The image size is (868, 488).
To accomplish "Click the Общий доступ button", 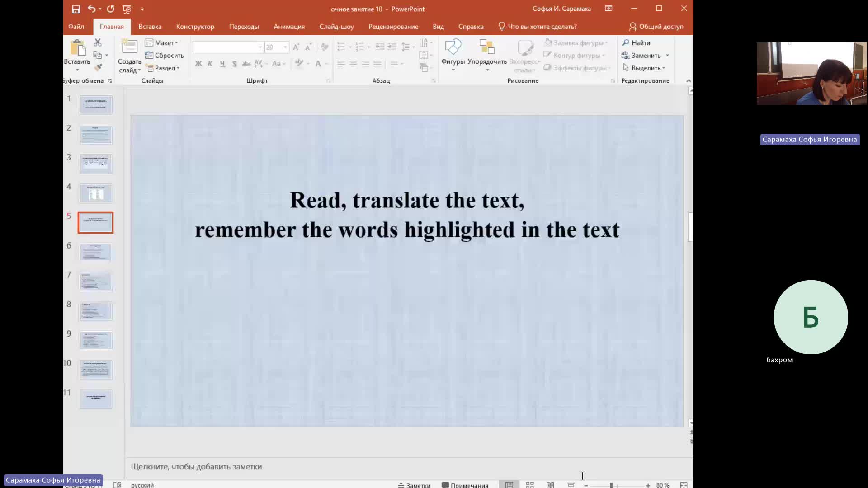I will pos(656,27).
